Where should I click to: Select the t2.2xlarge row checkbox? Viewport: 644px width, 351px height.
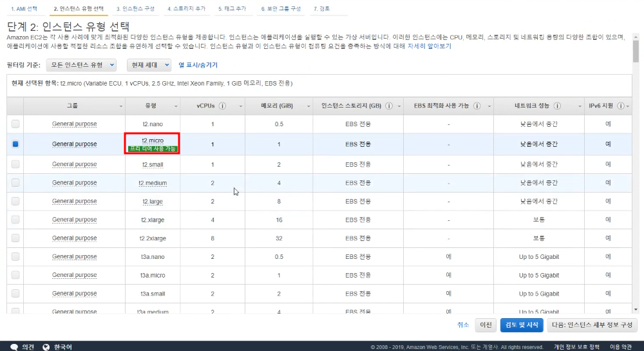15,238
